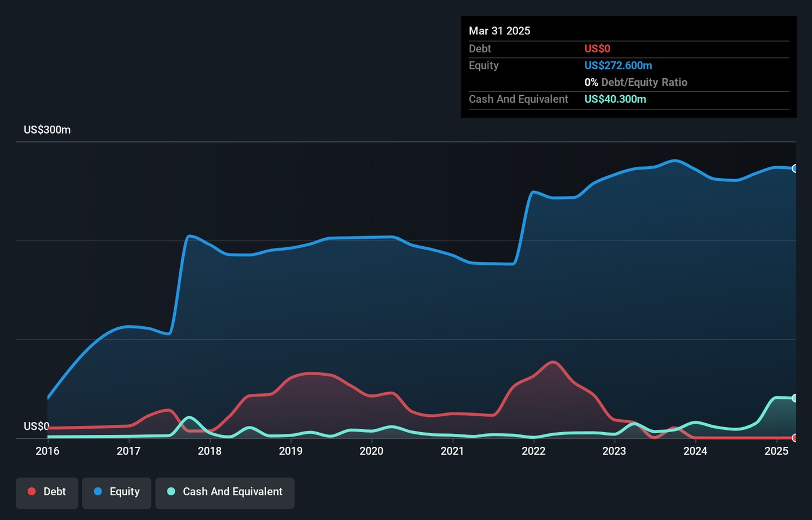Image resolution: width=812 pixels, height=520 pixels.
Task: Select the US$272.600m equity value
Action: pyautogui.click(x=618, y=65)
